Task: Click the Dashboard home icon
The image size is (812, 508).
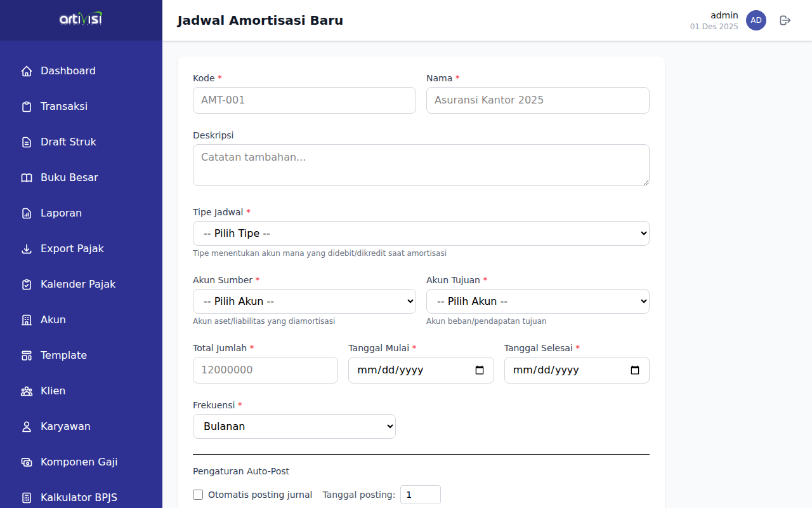Action: coord(27,71)
